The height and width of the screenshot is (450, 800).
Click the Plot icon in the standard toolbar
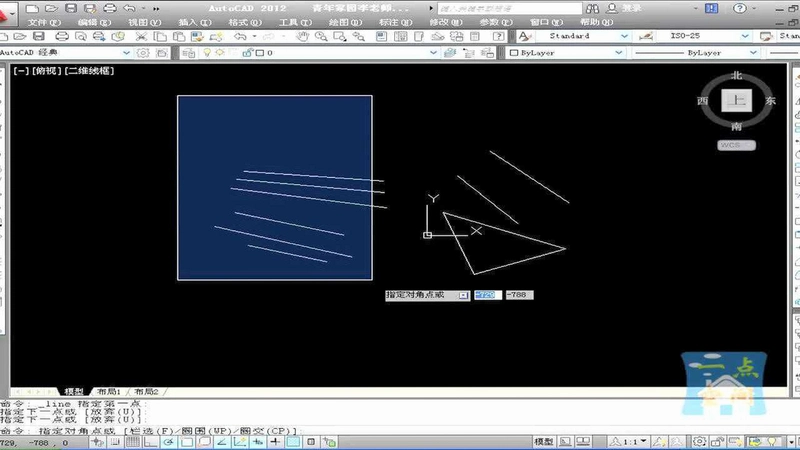click(x=62, y=36)
